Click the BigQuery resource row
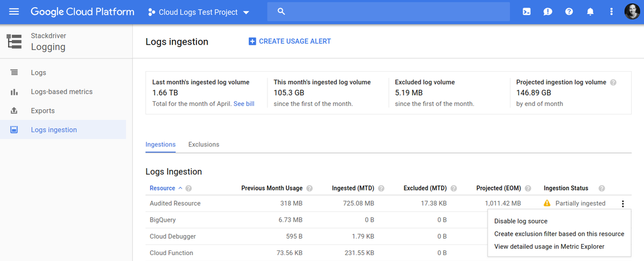 pos(163,220)
